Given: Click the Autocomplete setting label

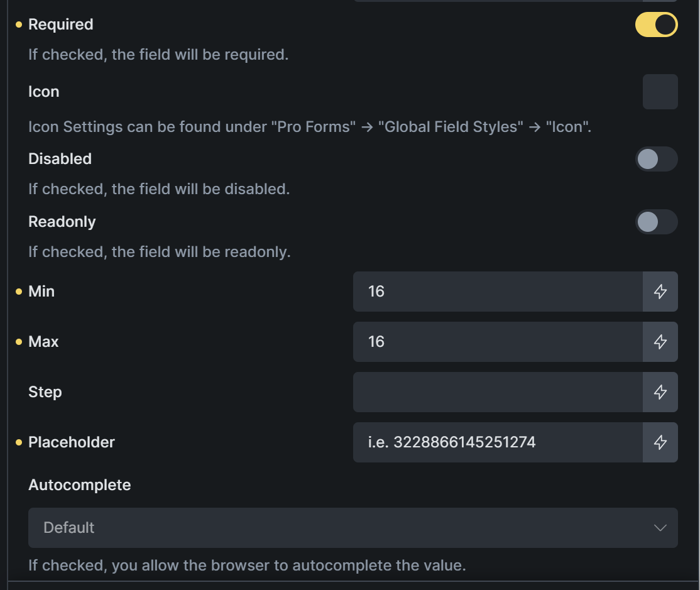Looking at the screenshot, I should click(x=79, y=485).
